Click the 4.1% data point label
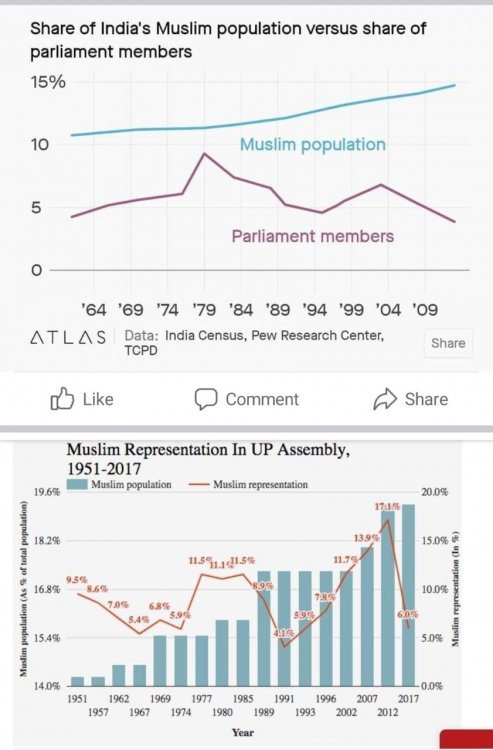Image resolution: width=493 pixels, height=750 pixels. pos(284,633)
